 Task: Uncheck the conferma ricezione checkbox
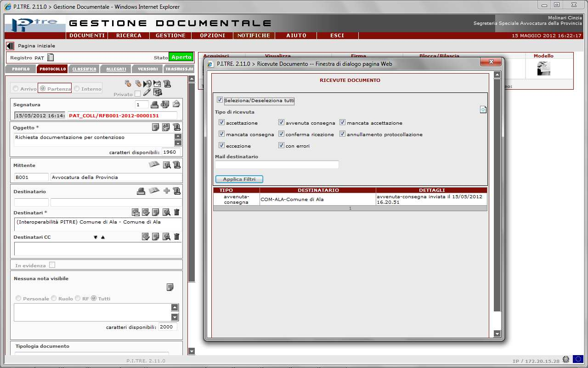[282, 134]
